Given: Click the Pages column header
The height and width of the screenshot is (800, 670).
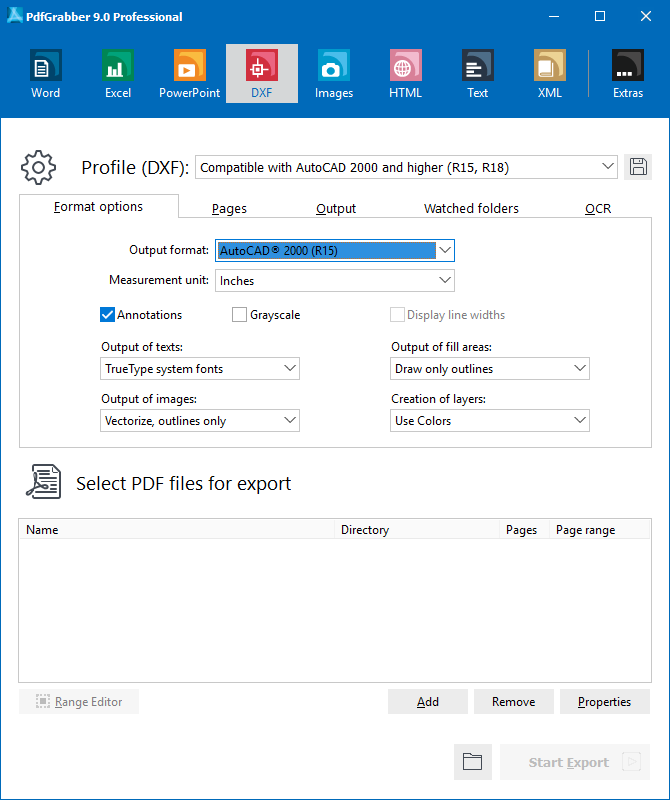Looking at the screenshot, I should click(524, 530).
